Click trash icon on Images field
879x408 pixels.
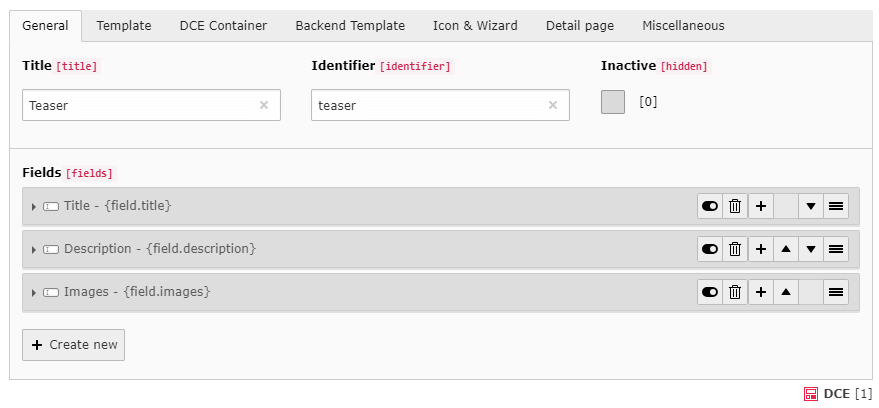[x=735, y=292]
